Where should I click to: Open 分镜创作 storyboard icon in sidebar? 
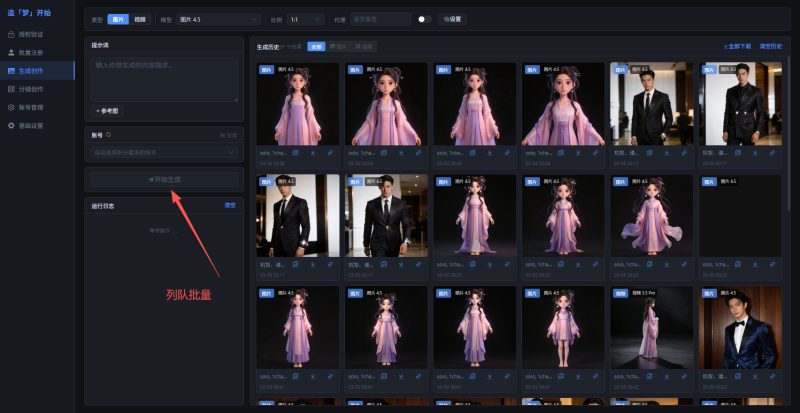pos(11,89)
